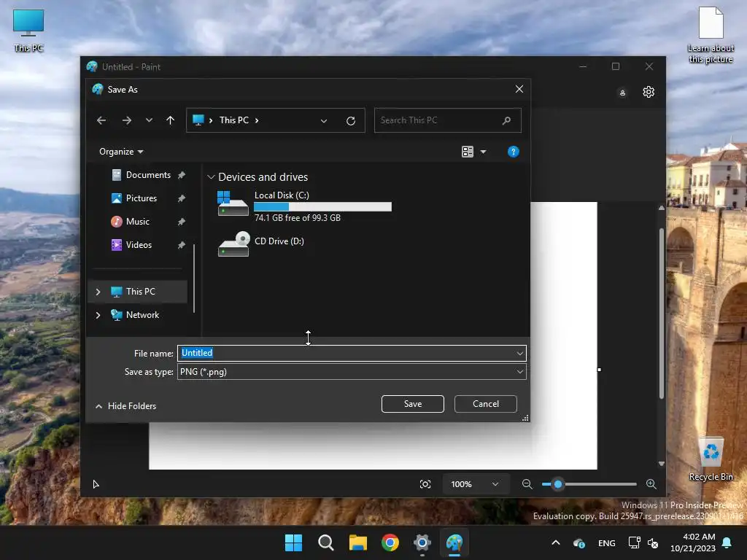Select Pictures in the navigation pane
The height and width of the screenshot is (560, 747).
141,198
